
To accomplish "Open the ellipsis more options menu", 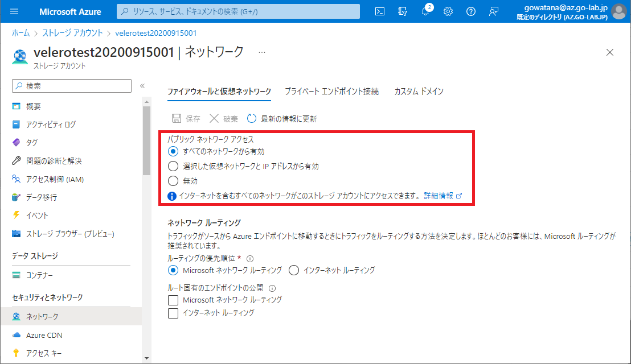I will (262, 52).
